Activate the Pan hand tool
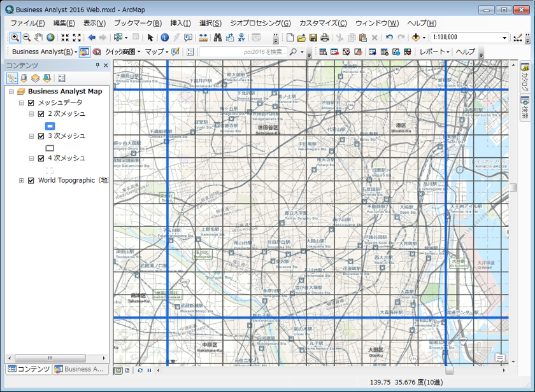This screenshot has height=392, width=535. pos(39,37)
